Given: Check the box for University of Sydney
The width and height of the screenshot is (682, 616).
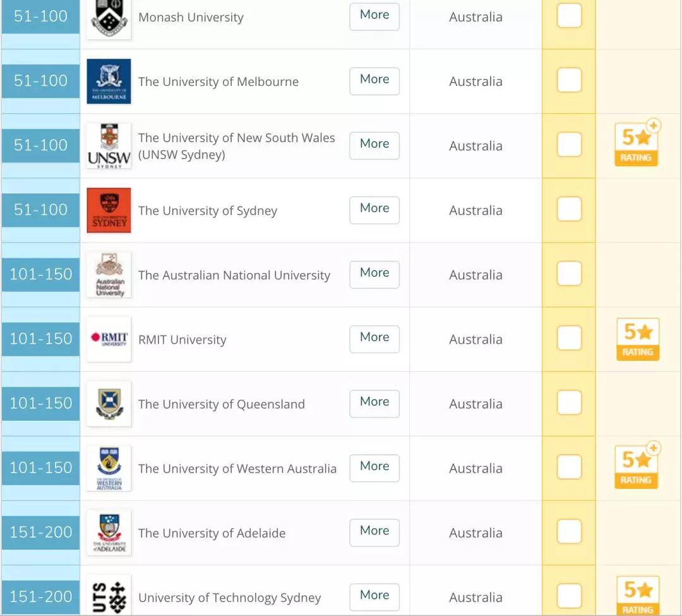Looking at the screenshot, I should coord(569,209).
